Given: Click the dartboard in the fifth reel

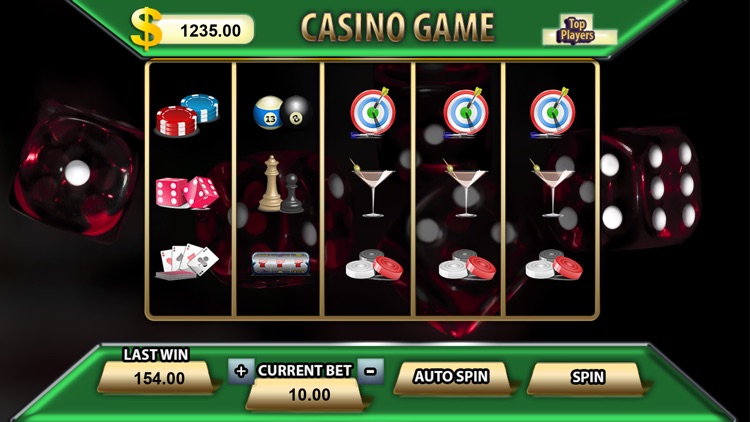Looking at the screenshot, I should coord(552,112).
